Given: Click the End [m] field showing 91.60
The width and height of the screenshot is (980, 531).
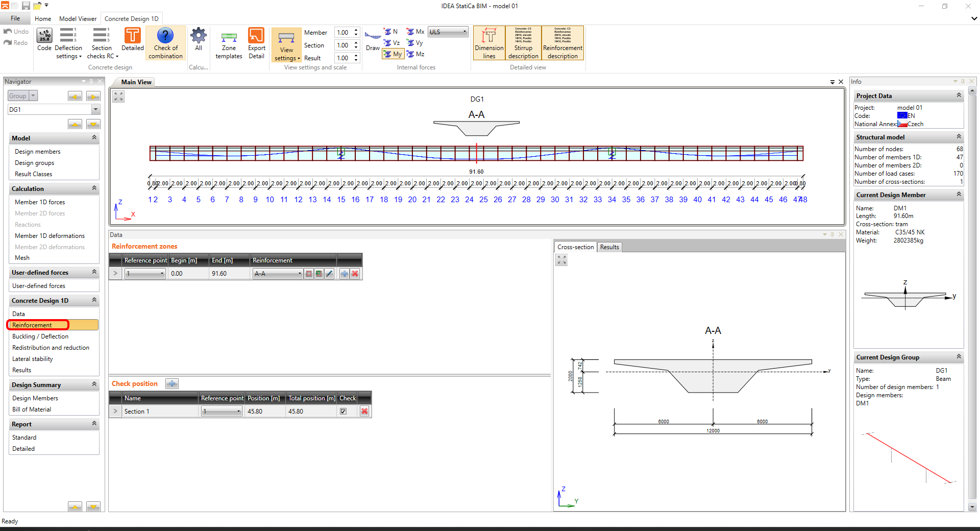Looking at the screenshot, I should pos(229,274).
